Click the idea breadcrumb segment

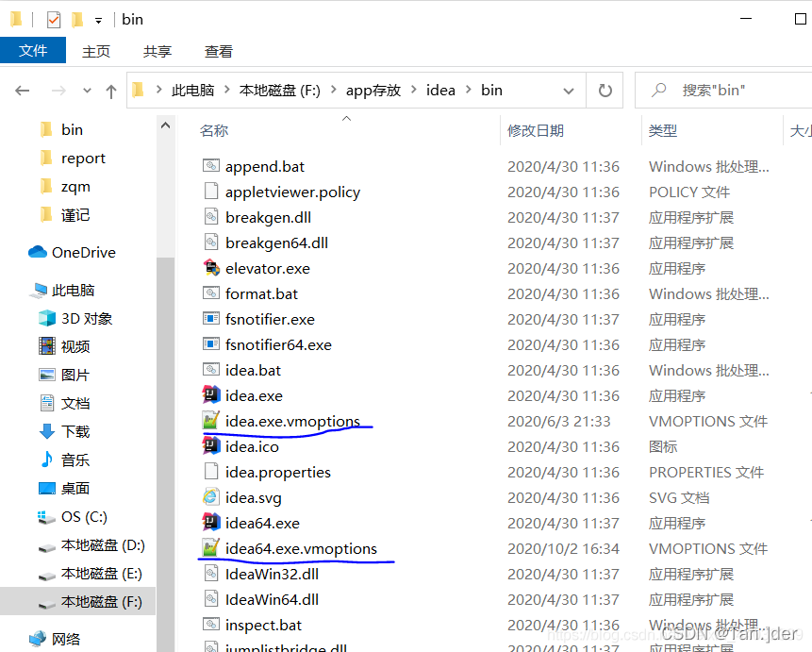coord(440,91)
